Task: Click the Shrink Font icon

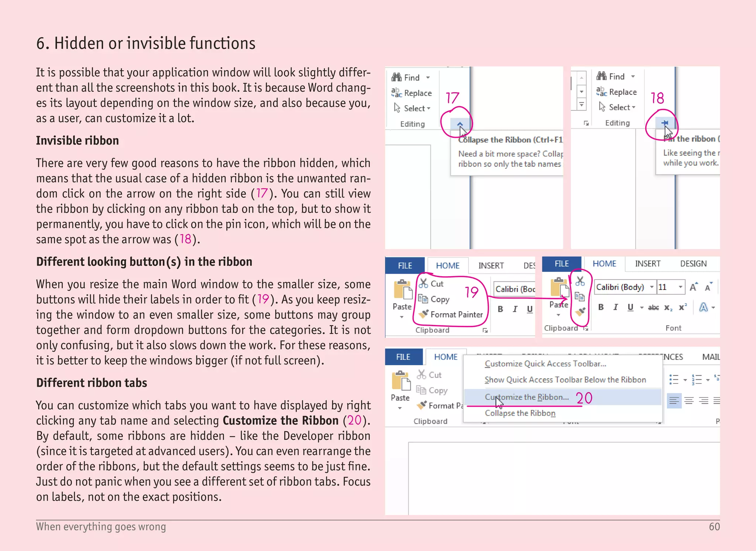Action: 708,287
